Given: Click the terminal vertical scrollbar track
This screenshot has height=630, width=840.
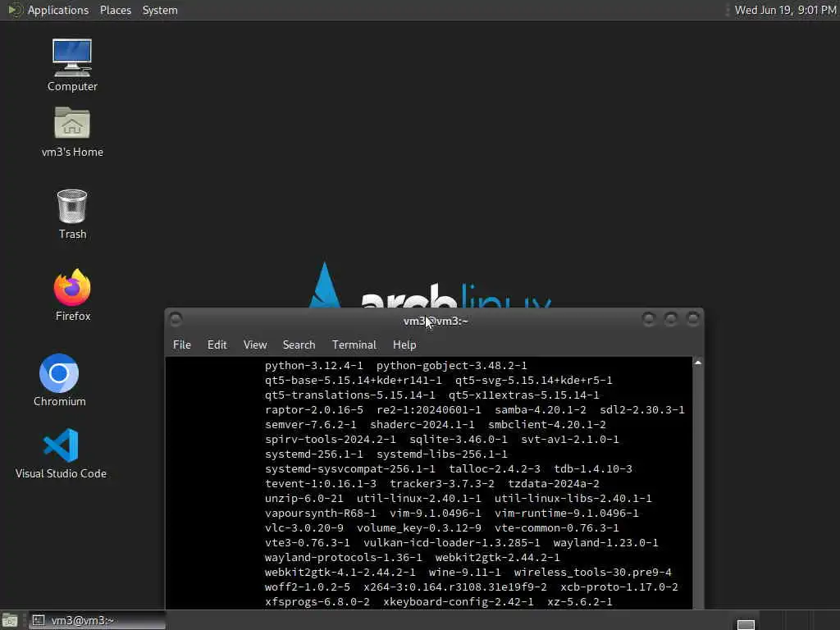Looking at the screenshot, I should (x=697, y=487).
